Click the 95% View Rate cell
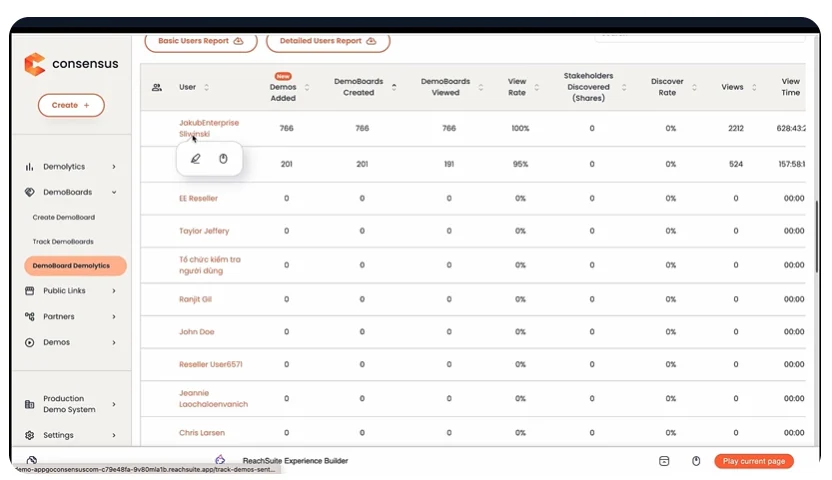 click(521, 164)
